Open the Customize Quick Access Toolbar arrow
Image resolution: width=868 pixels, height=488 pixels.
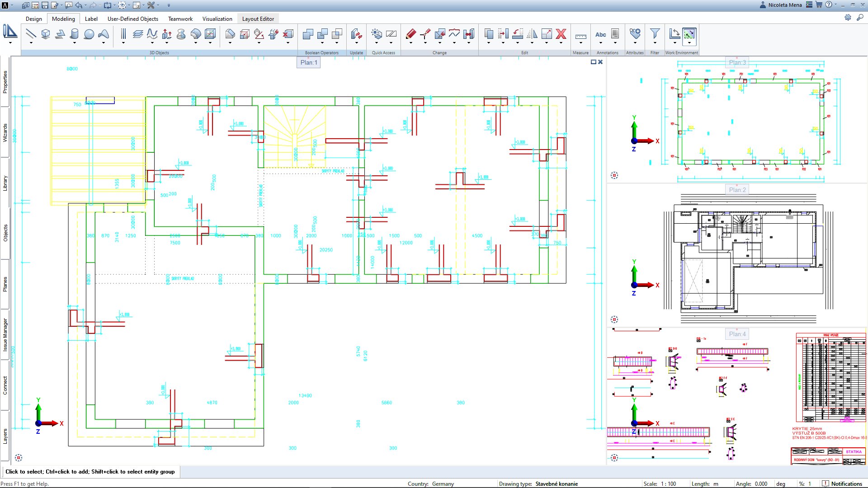[x=169, y=5]
